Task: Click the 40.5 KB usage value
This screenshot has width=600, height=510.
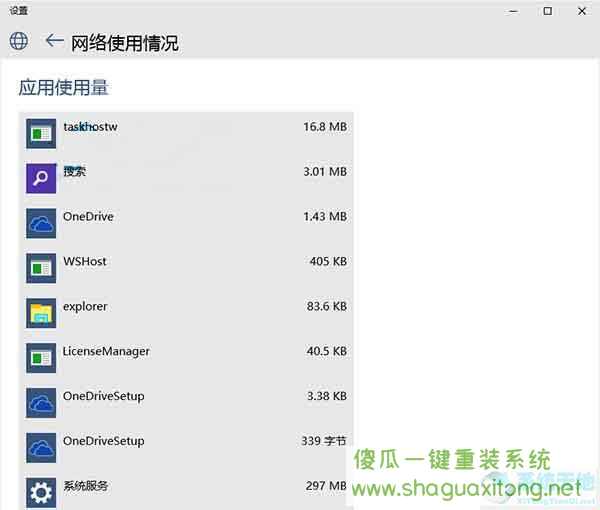Action: point(327,351)
